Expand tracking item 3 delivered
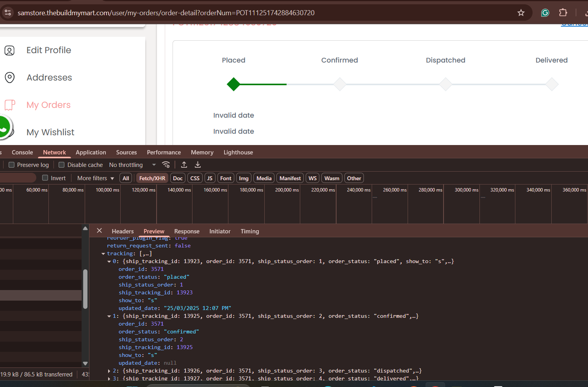This screenshot has width=588, height=387. [109, 379]
